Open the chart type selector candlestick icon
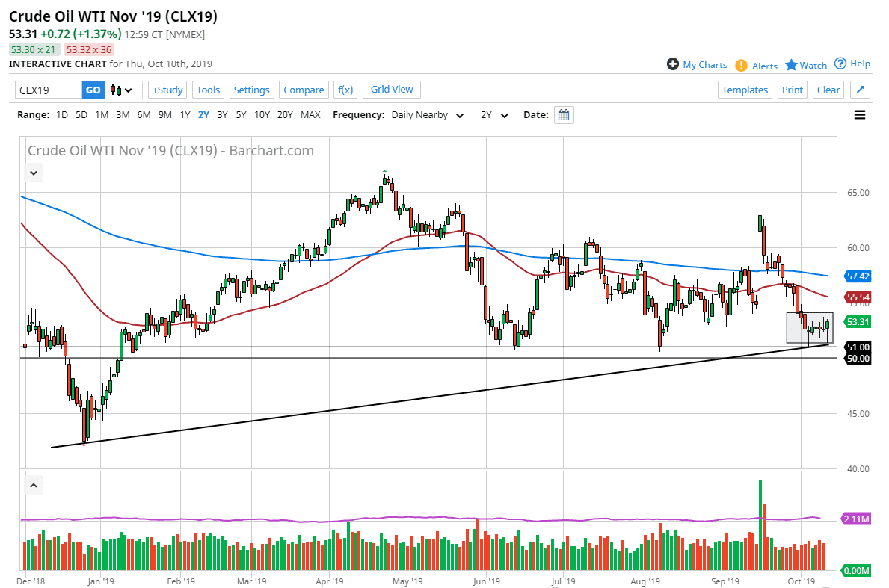889x588 pixels. click(117, 89)
